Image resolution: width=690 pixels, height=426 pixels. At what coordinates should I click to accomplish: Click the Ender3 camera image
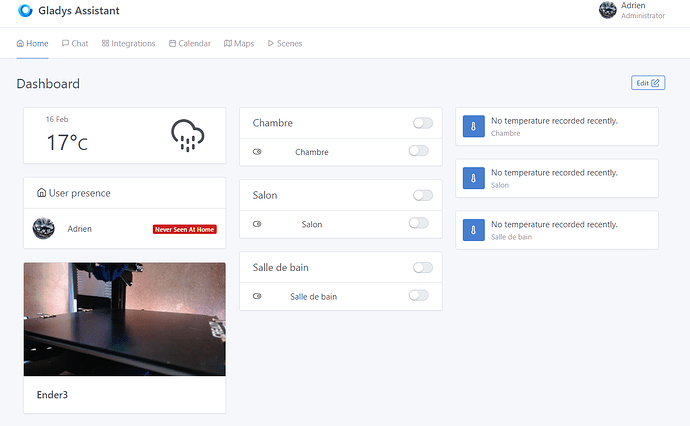(x=125, y=319)
